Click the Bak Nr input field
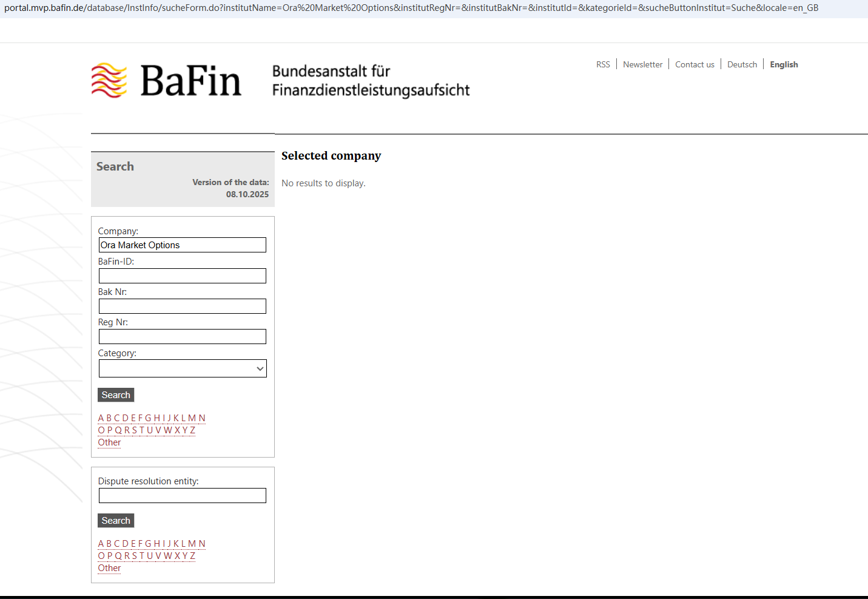This screenshot has height=599, width=868. click(x=183, y=306)
